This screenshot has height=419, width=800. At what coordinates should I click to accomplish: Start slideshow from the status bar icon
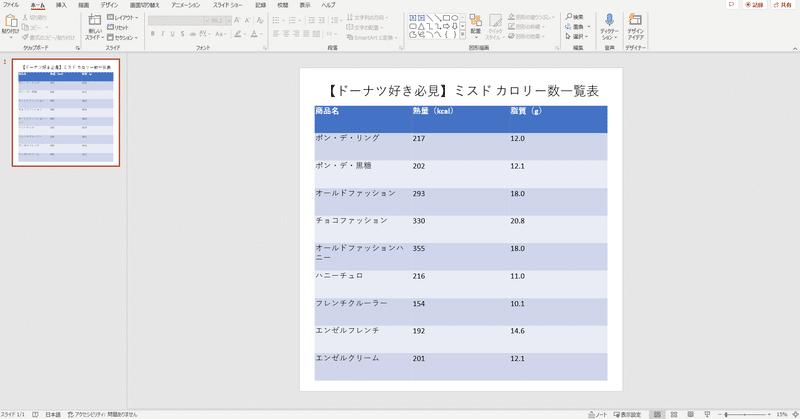(x=707, y=414)
